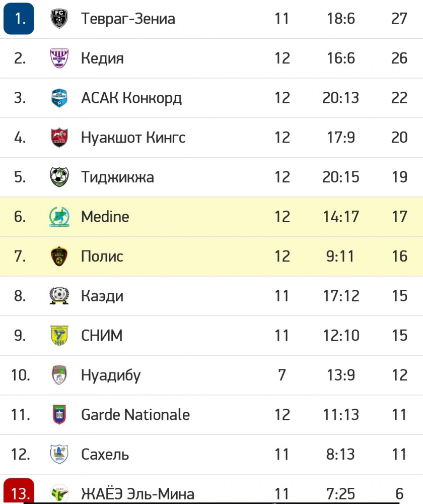Open ЖАЁЭ Эль-Мина team link
This screenshot has height=504, width=423.
(137, 494)
